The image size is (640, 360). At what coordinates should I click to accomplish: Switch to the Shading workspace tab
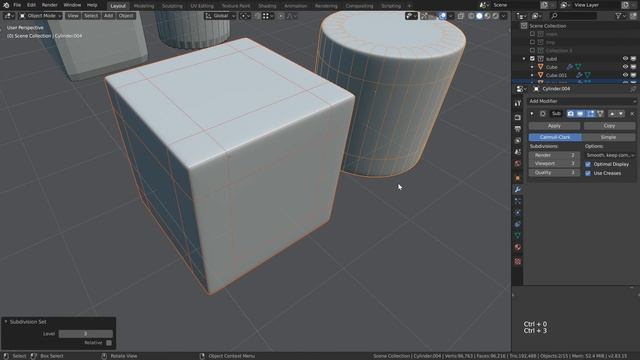267,6
